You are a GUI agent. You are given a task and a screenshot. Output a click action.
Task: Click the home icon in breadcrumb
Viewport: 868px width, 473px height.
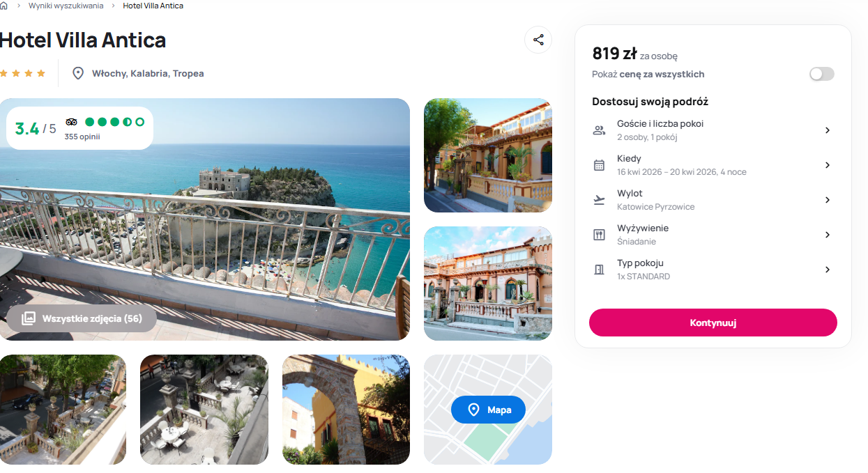(3, 6)
